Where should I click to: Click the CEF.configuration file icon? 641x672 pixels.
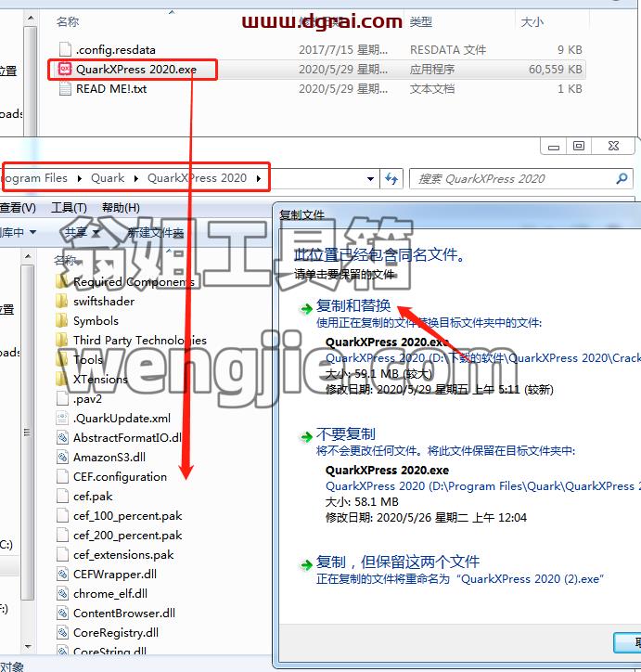[62, 476]
